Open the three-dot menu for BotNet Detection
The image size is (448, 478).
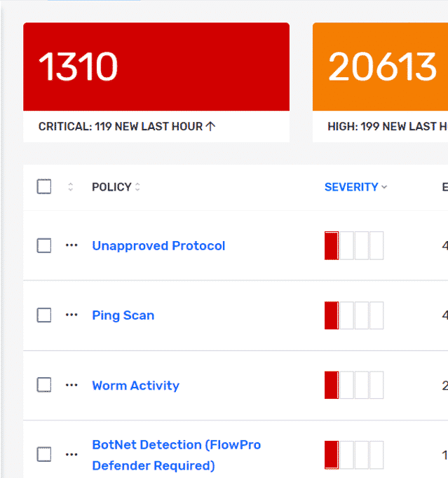[x=72, y=455]
